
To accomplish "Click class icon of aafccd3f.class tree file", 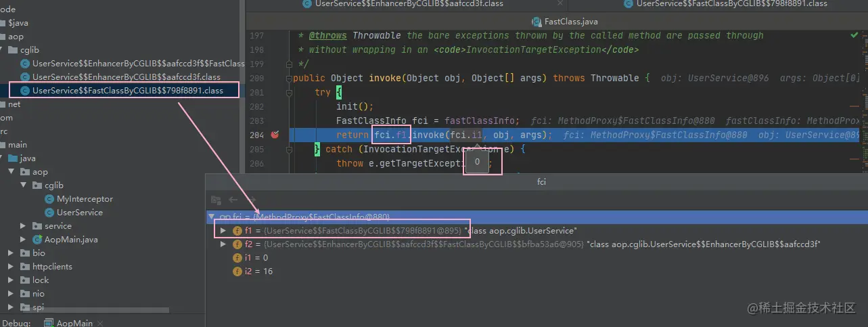I will (26, 77).
